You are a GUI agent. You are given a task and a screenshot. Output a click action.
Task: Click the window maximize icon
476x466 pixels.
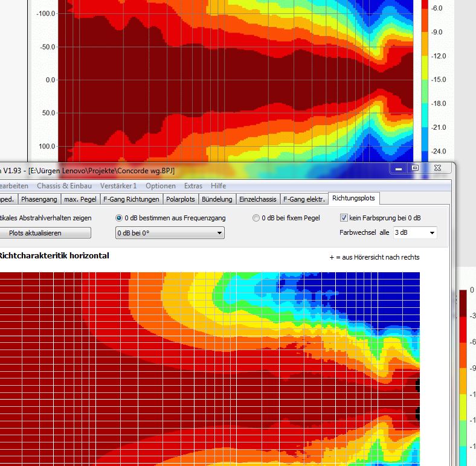pyautogui.click(x=415, y=168)
